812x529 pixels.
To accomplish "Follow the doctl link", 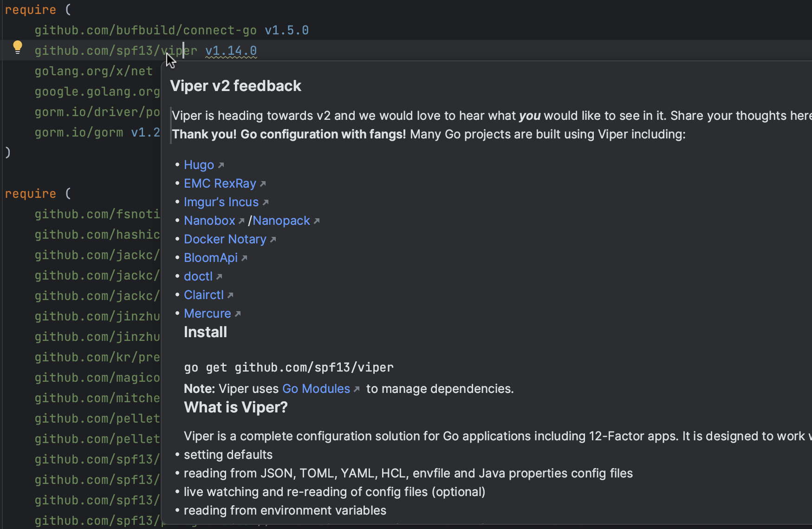I will pos(198,276).
